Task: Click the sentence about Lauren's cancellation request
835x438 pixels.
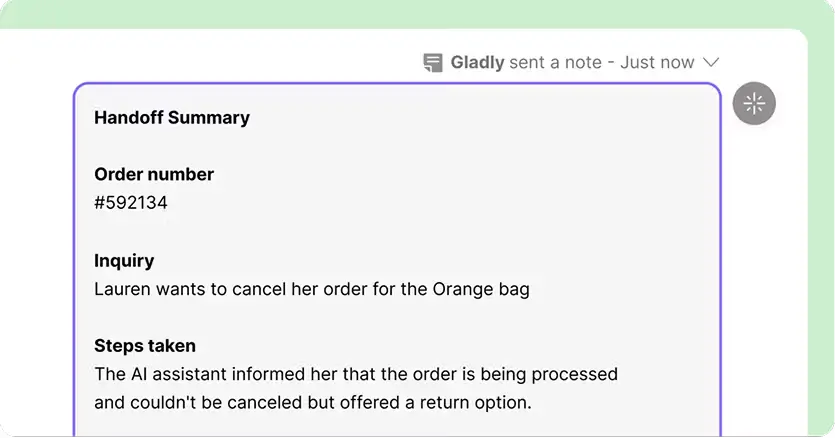Action: (312, 289)
